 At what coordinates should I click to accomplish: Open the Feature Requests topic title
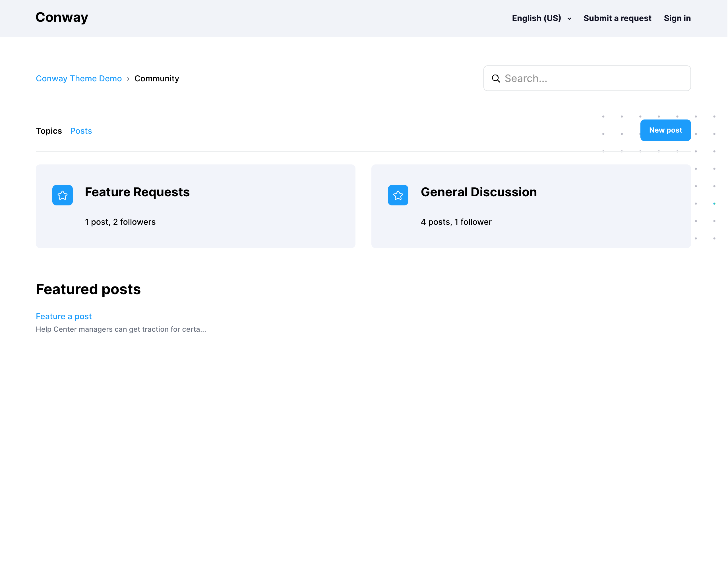pos(137,192)
